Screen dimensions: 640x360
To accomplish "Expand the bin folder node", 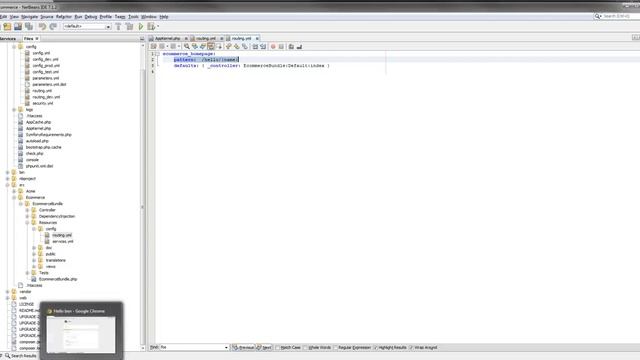I will click(8, 173).
